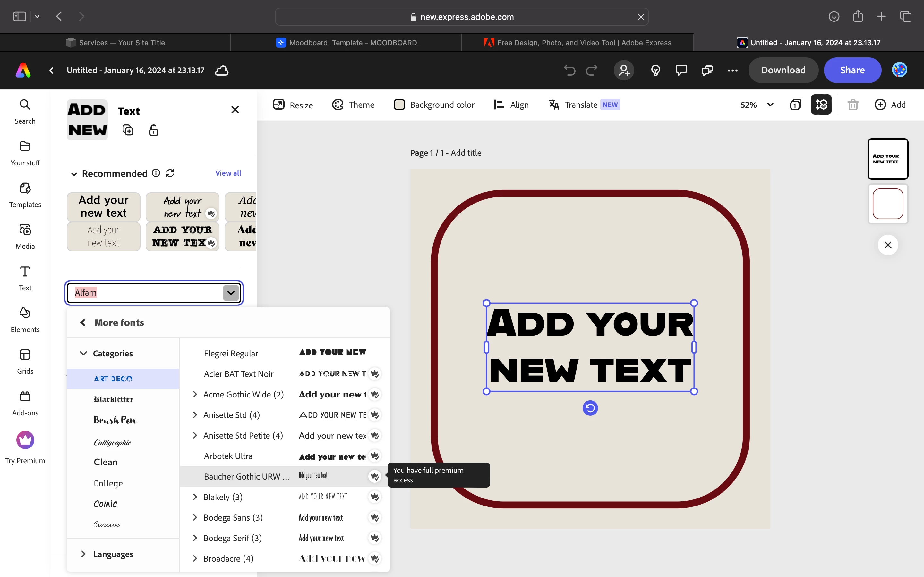Screen dimensions: 924x577
Task: Open the invite collaborators icon
Action: [x=624, y=70]
